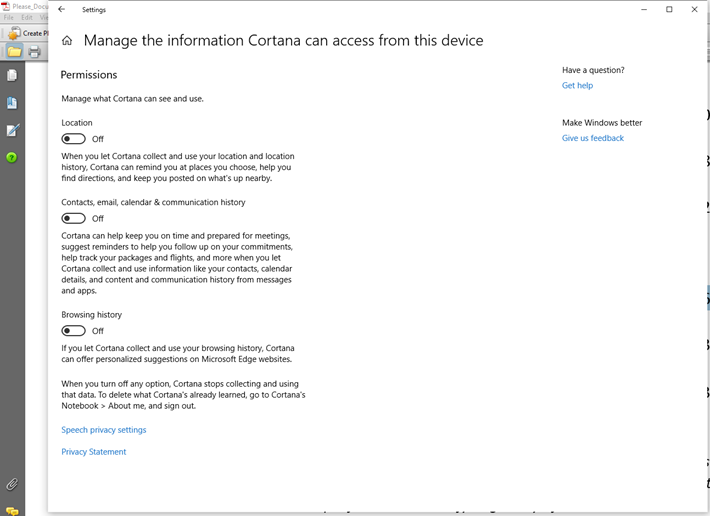Go to Settings home via house icon
Image resolution: width=710 pixels, height=516 pixels.
click(x=67, y=41)
